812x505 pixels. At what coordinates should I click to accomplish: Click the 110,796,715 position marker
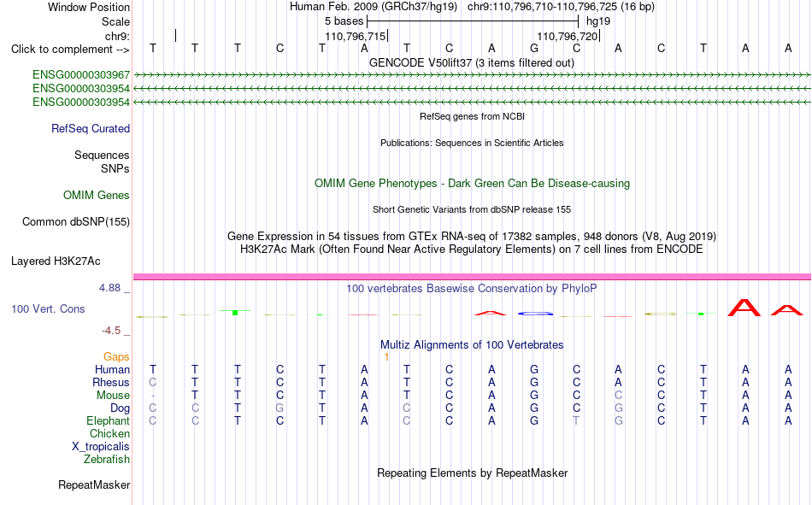pos(356,36)
